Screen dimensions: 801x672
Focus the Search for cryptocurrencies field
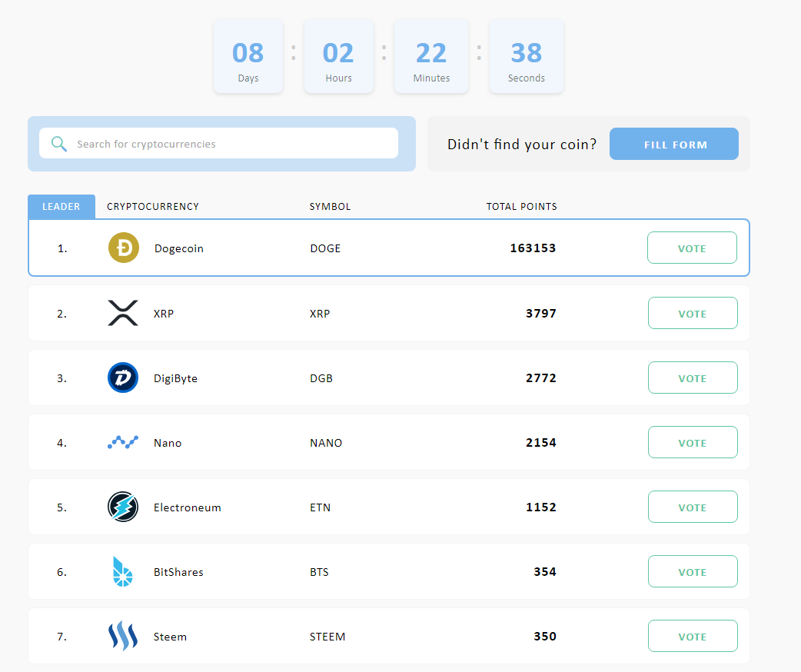tap(218, 143)
